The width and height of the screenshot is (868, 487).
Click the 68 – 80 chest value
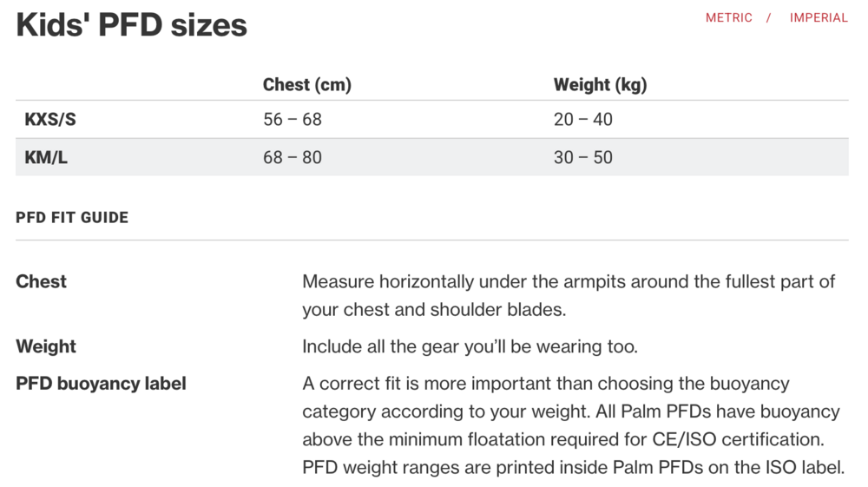point(292,158)
